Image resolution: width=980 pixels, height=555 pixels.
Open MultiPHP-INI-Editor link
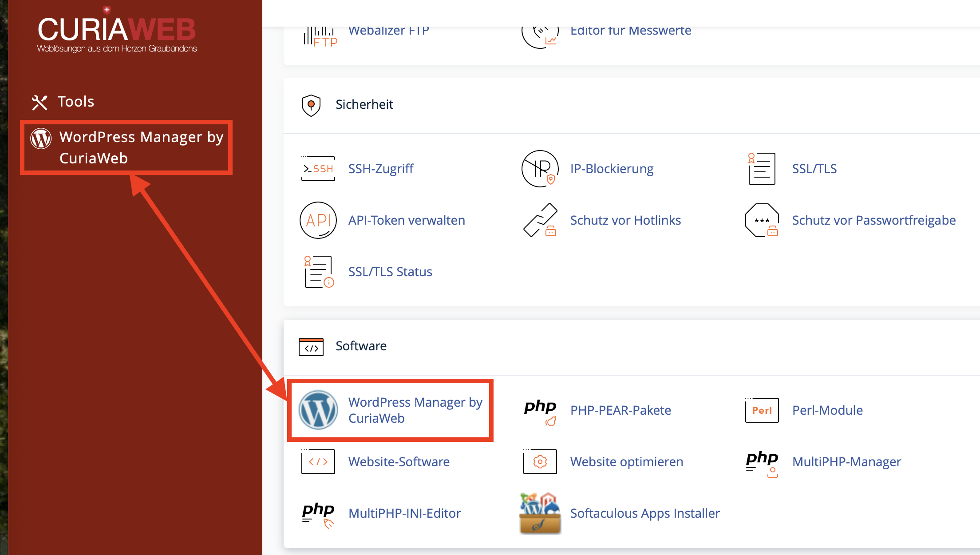(x=404, y=513)
